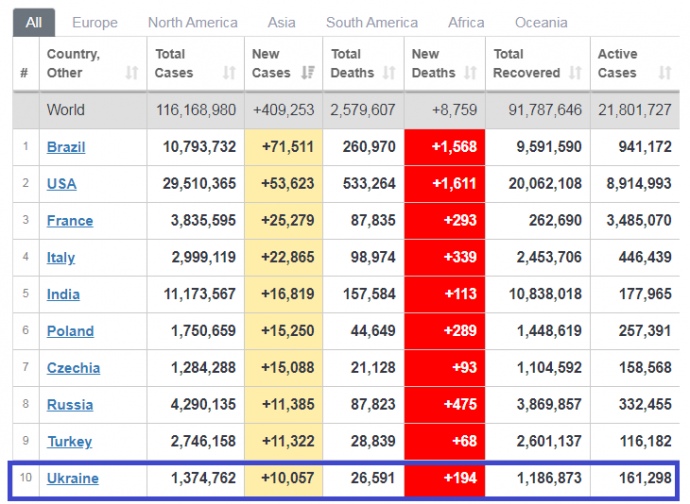690x504 pixels.
Task: Open the North America tab
Action: 193,22
